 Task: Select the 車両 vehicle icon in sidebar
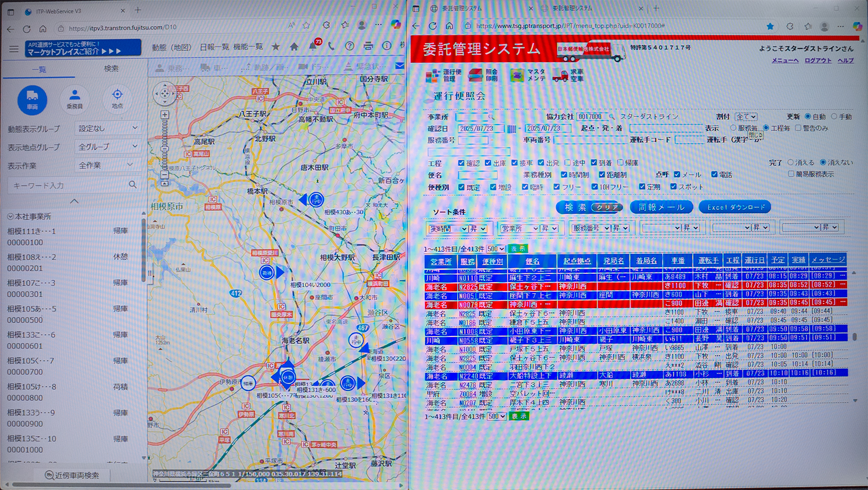coord(32,98)
